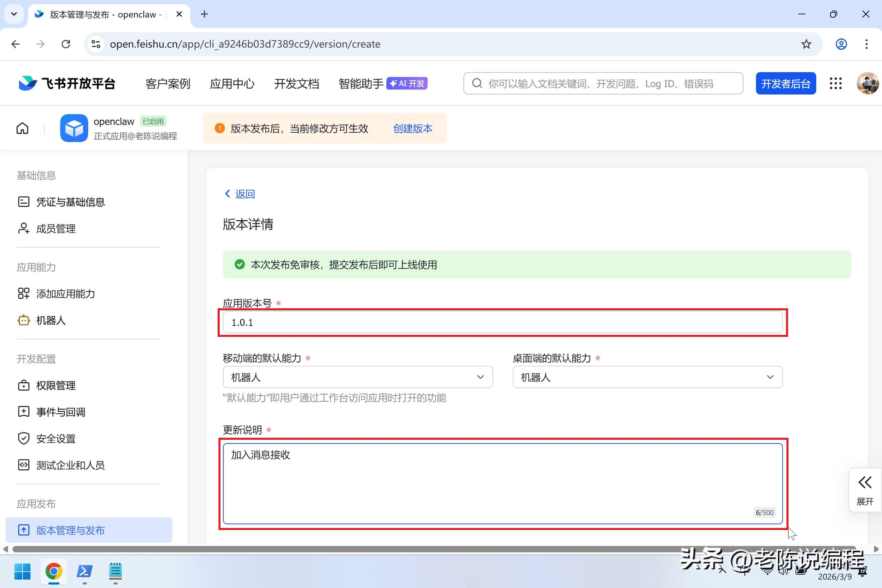Open 安全设置 in the sidebar

point(56,439)
